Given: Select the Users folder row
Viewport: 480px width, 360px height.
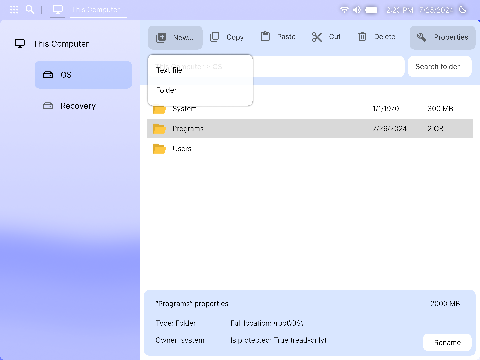Looking at the screenshot, I should coord(310,149).
